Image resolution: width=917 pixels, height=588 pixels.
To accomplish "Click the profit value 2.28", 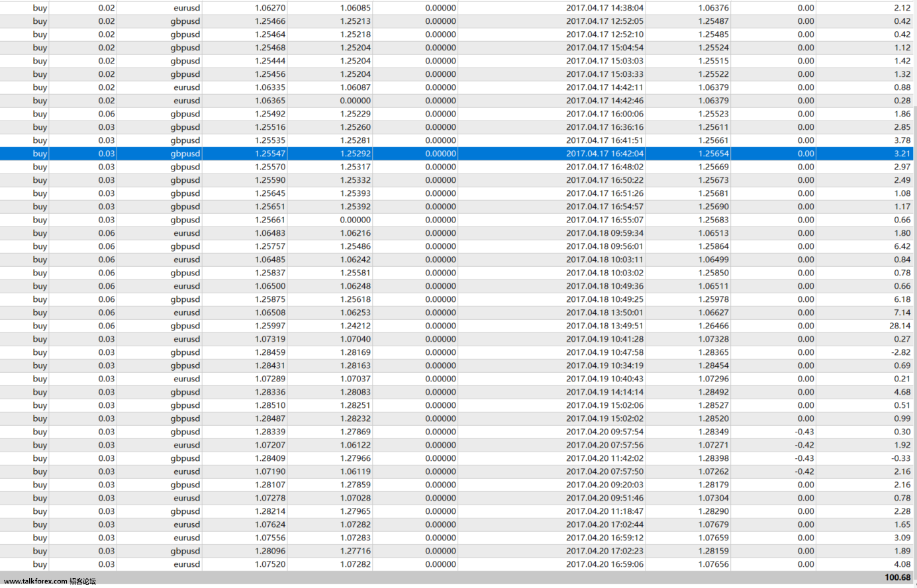I will point(902,511).
